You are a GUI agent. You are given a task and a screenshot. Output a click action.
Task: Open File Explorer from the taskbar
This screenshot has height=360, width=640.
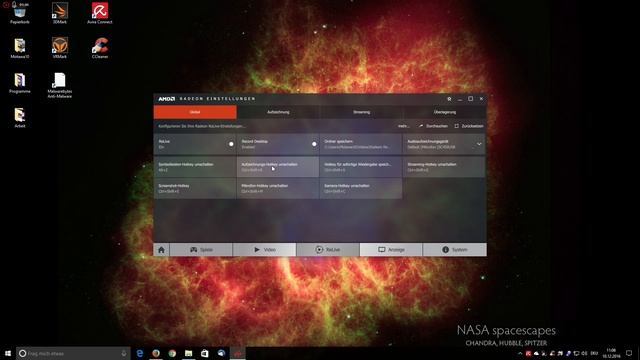pyautogui.click(x=189, y=353)
